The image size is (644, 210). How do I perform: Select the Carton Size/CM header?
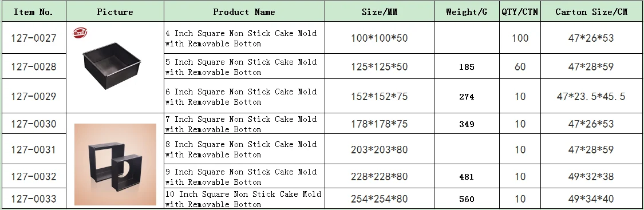tap(591, 11)
